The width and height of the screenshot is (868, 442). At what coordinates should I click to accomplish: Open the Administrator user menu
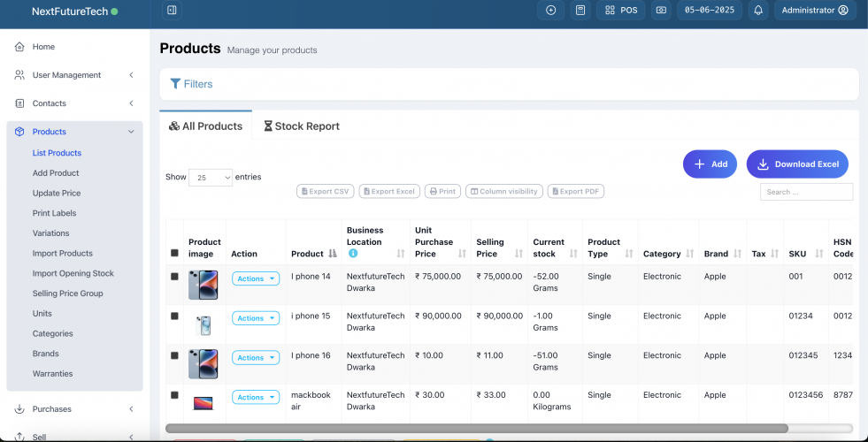click(x=814, y=10)
